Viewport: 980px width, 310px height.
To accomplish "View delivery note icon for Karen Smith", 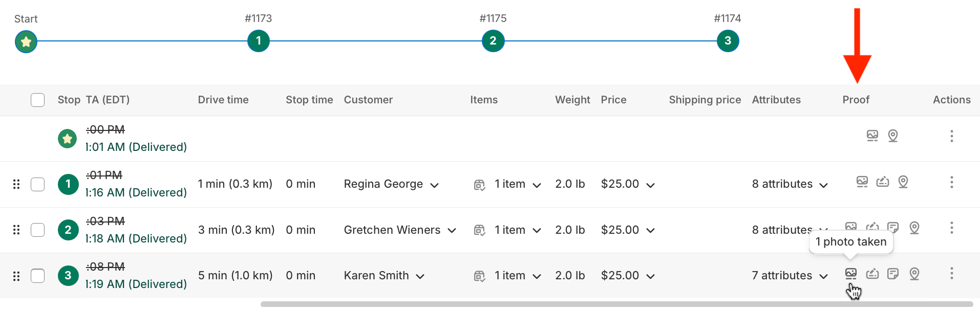I will 892,274.
